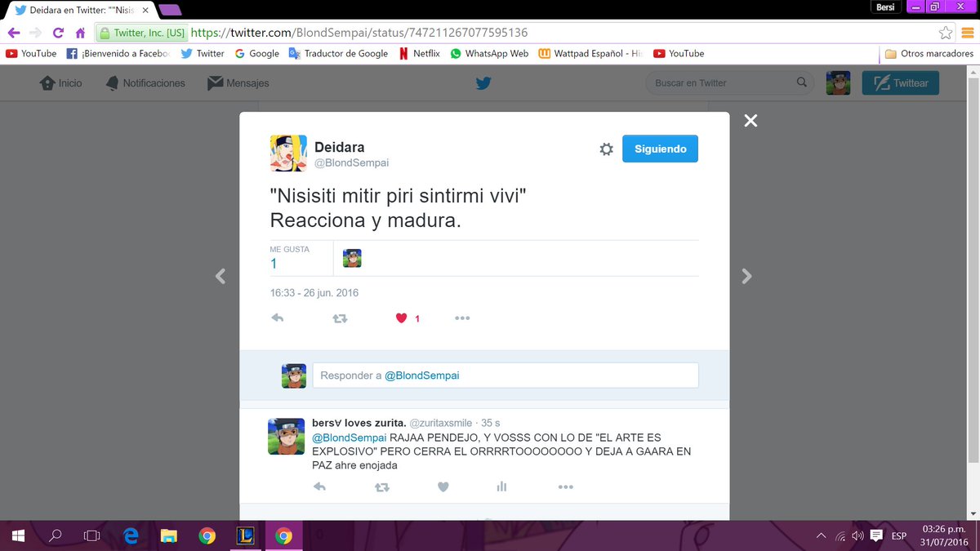Viewport: 980px width, 551px height.
Task: Go back with the browser back arrow
Action: click(13, 33)
